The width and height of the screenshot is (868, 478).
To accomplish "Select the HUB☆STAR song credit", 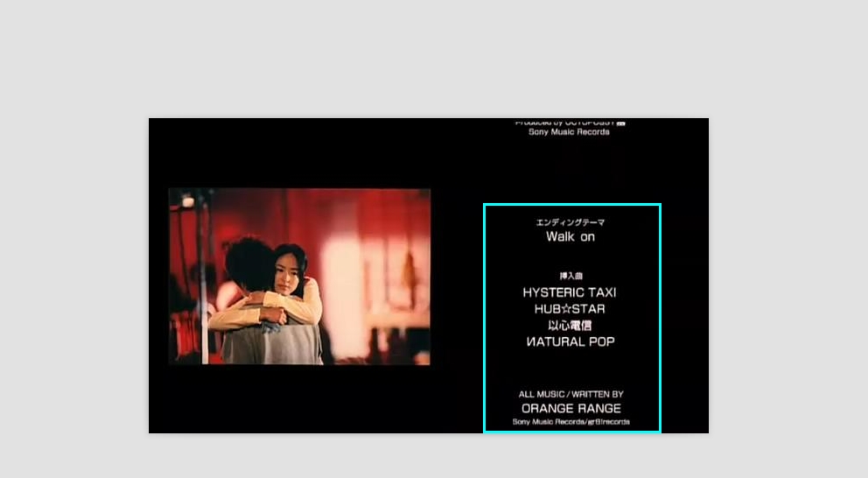I will click(x=570, y=309).
